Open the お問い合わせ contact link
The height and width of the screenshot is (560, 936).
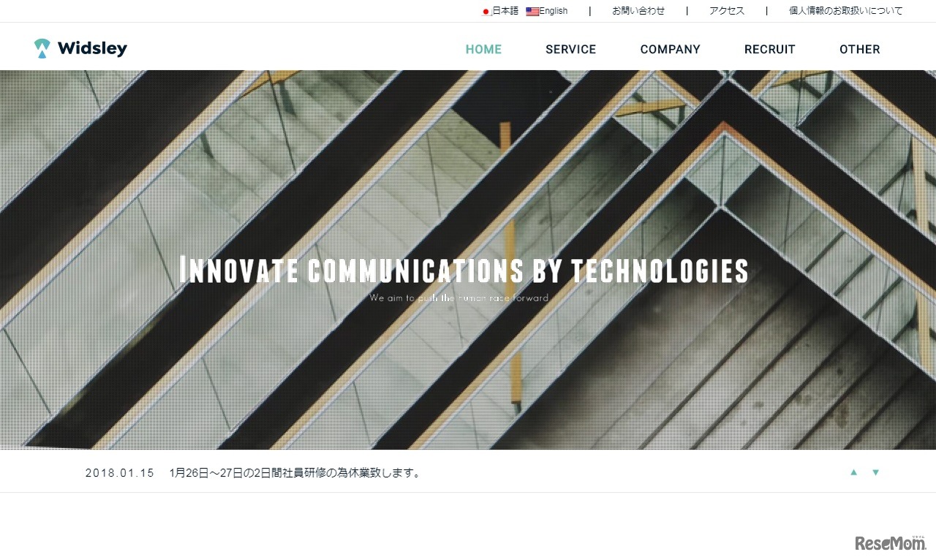638,11
